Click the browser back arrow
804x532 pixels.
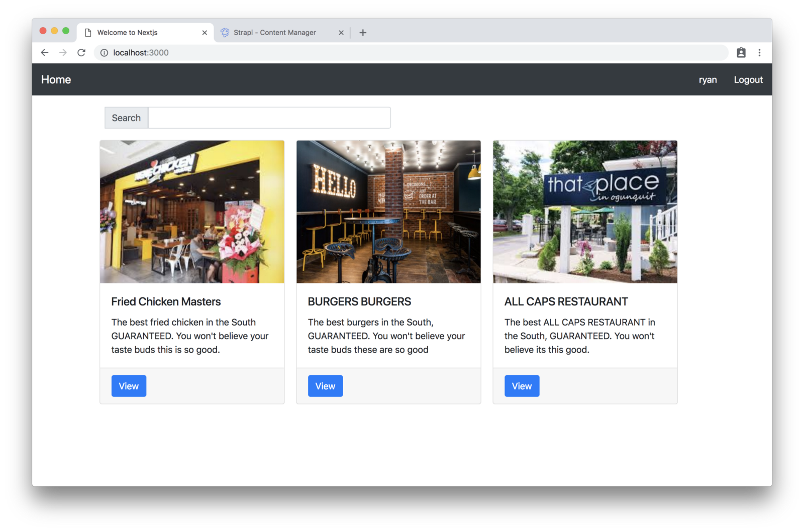[x=45, y=53]
